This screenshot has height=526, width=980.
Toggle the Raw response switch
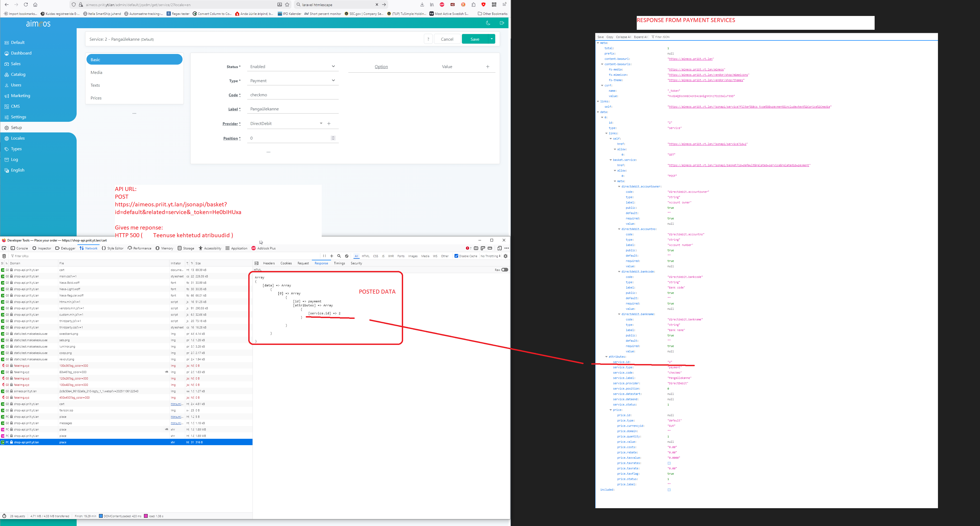point(505,270)
